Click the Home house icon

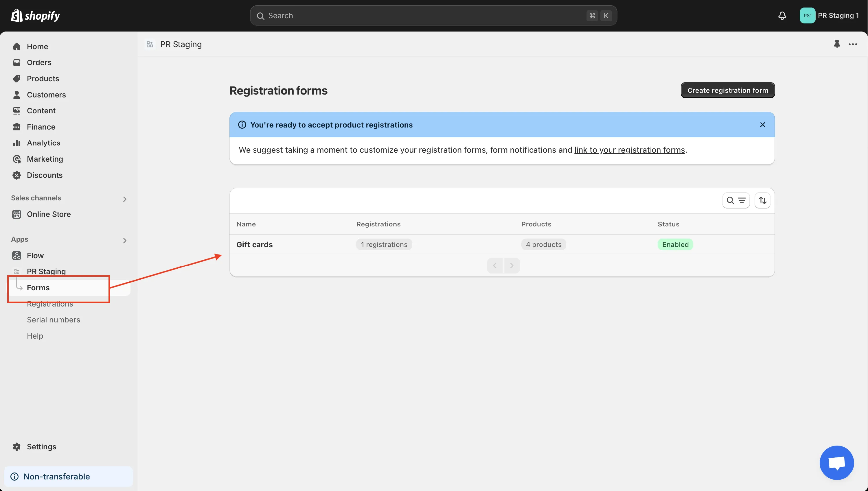16,46
